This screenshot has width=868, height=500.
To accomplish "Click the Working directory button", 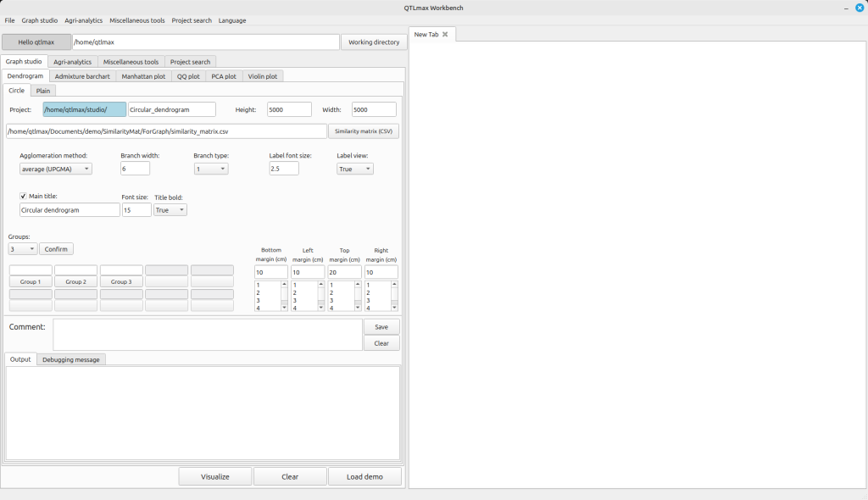I will (x=374, y=42).
